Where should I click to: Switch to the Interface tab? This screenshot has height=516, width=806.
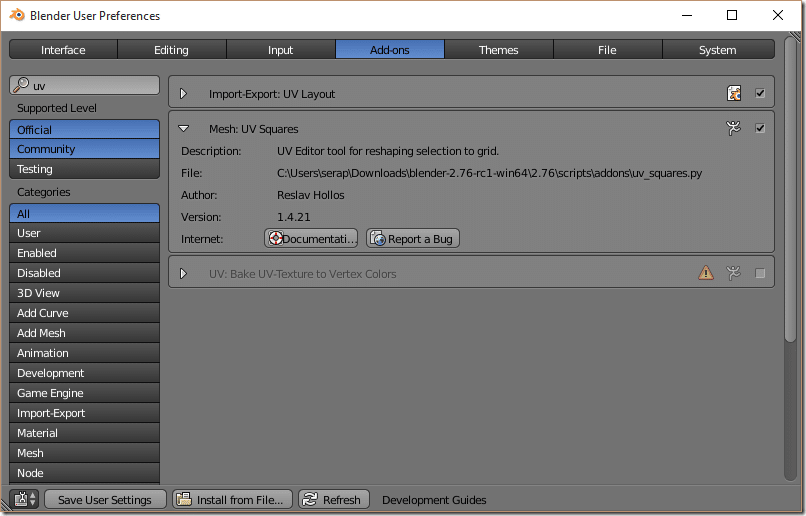(x=63, y=50)
